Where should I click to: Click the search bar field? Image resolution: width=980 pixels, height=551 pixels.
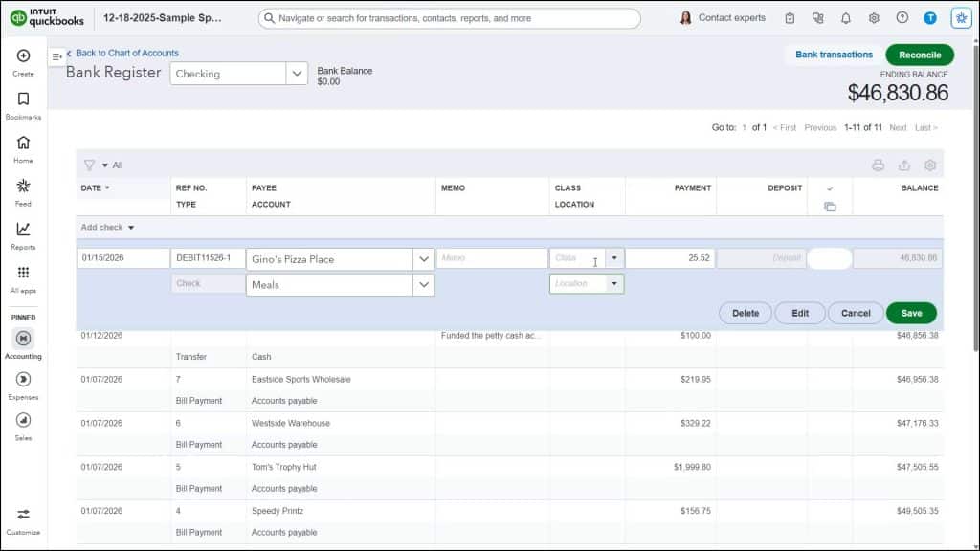(450, 18)
